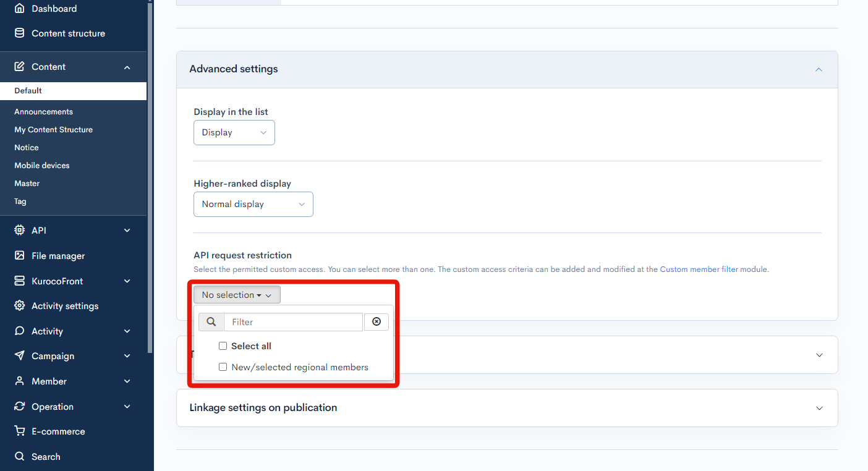Open Activity settings using the gear icon
Viewport: 868px width, 471px height.
[20, 305]
